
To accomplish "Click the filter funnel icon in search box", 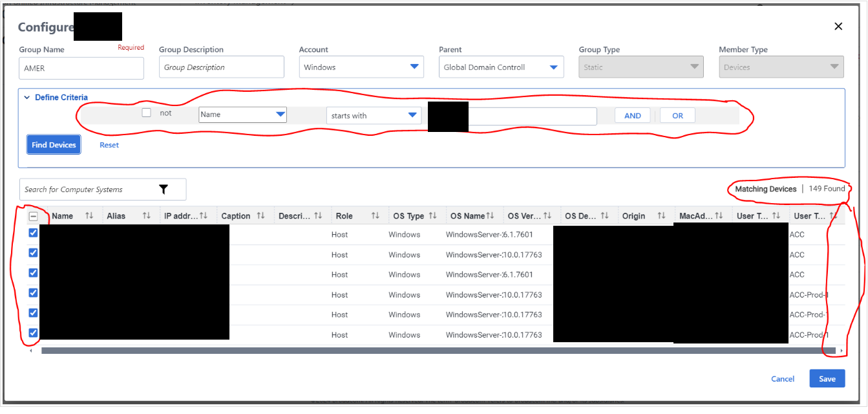I will pos(164,190).
